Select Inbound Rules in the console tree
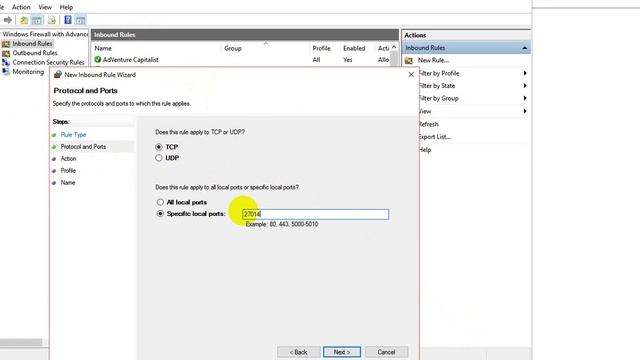The height and width of the screenshot is (360, 640). click(x=32, y=44)
